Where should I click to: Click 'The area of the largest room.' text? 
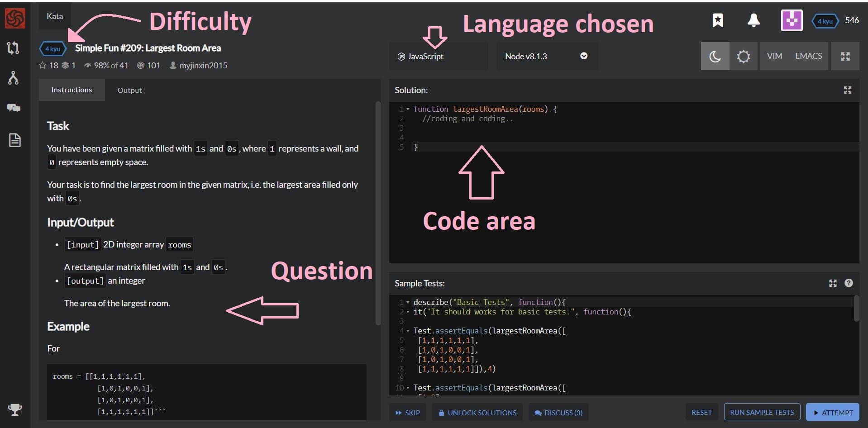click(x=117, y=303)
